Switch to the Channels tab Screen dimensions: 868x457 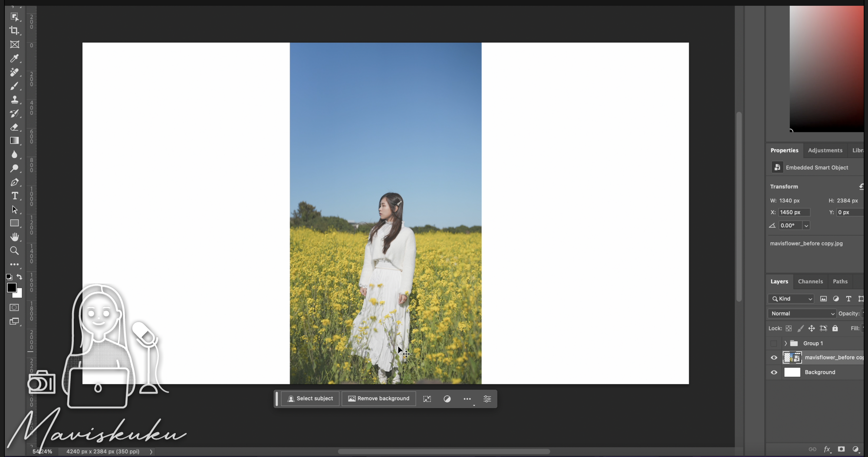click(x=810, y=281)
